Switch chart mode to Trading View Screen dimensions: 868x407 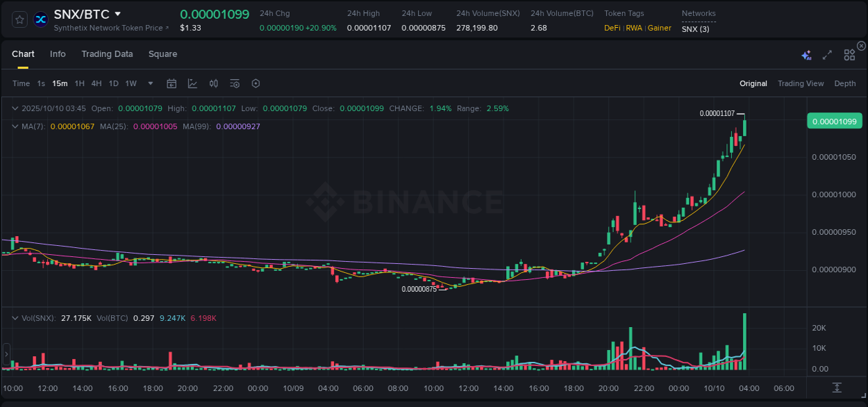pyautogui.click(x=801, y=83)
